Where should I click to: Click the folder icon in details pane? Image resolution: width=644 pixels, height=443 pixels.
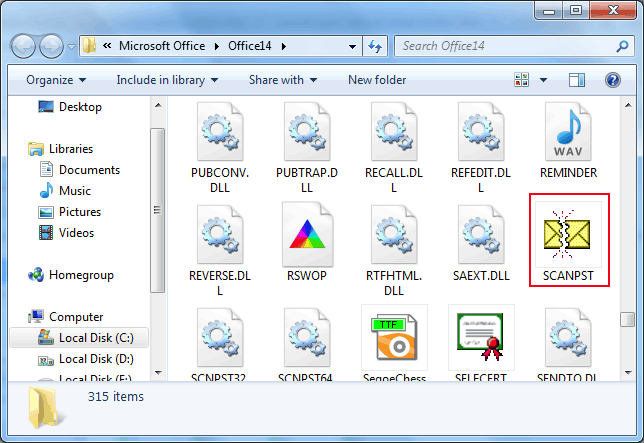click(x=45, y=407)
